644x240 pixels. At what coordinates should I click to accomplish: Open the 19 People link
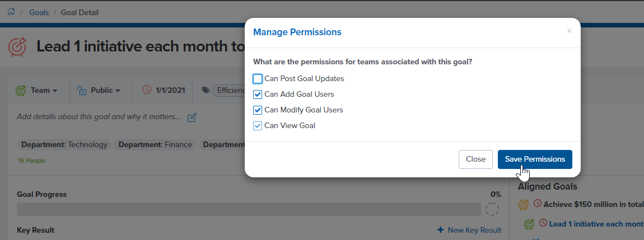pos(31,161)
